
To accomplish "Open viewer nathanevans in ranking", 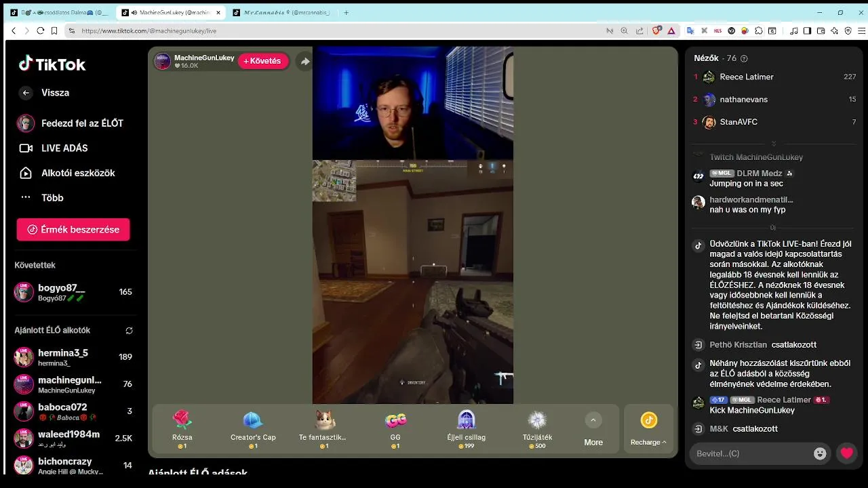I will (774, 100).
